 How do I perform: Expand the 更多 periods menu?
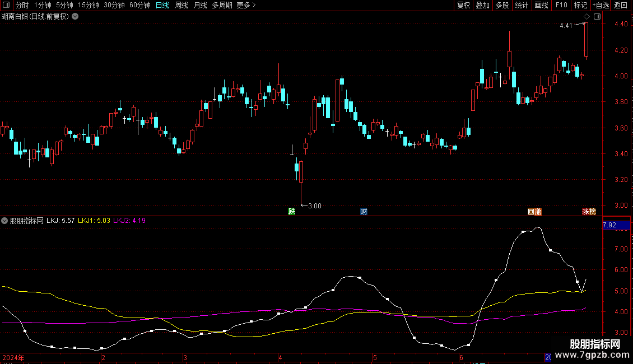pos(246,6)
